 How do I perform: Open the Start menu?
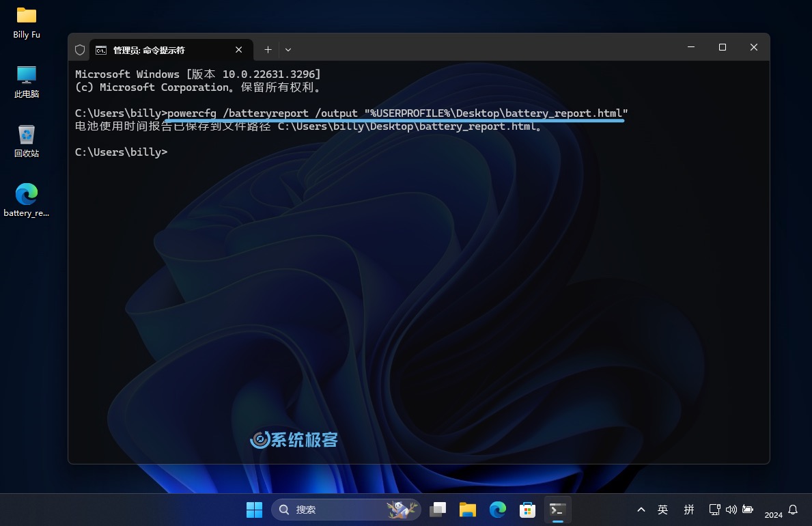click(254, 510)
